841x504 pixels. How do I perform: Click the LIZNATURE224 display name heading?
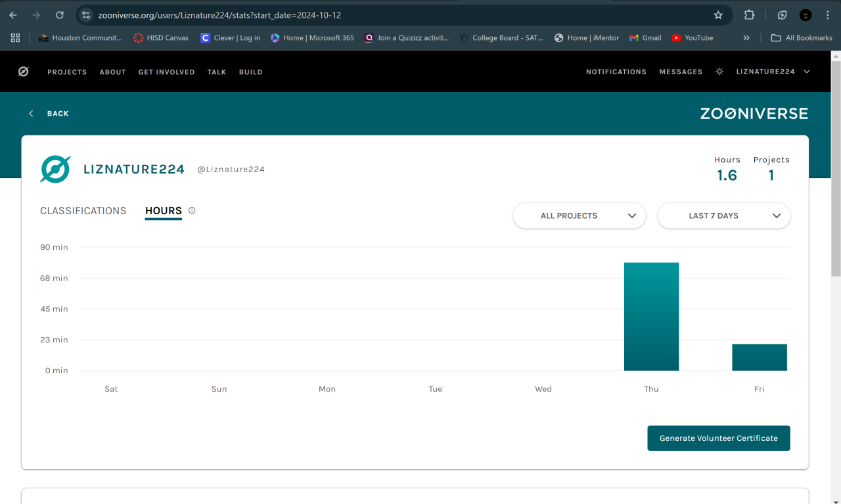click(134, 169)
